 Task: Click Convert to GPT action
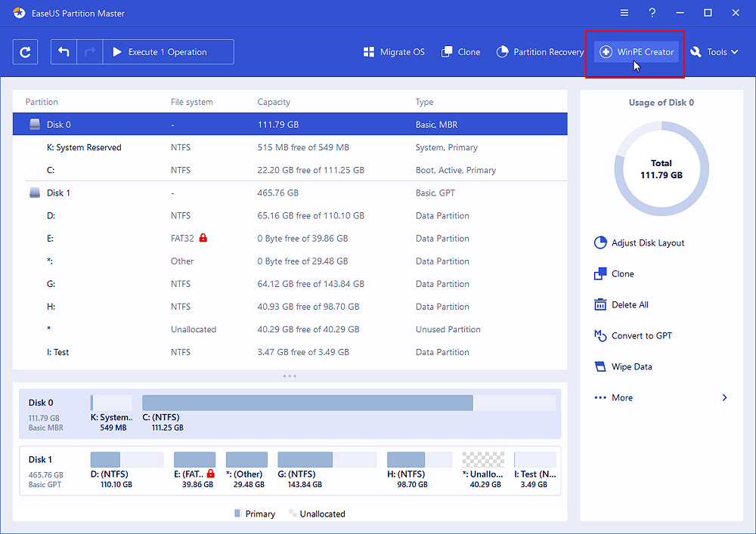tap(633, 336)
